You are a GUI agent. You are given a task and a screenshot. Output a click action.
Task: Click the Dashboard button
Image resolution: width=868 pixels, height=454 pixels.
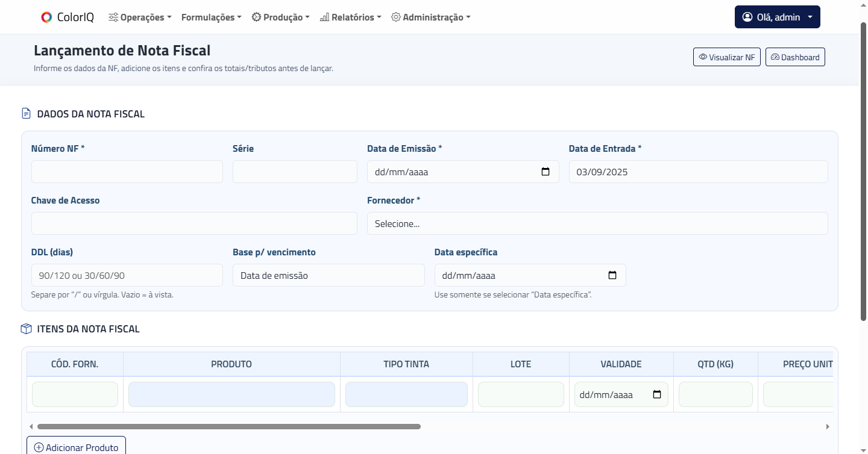(795, 57)
